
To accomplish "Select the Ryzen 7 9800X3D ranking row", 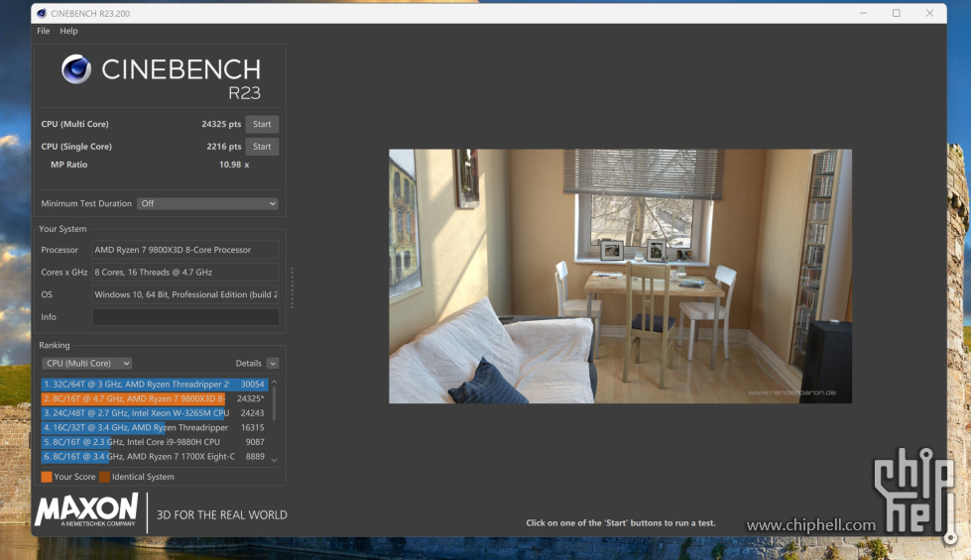I will pyautogui.click(x=154, y=398).
